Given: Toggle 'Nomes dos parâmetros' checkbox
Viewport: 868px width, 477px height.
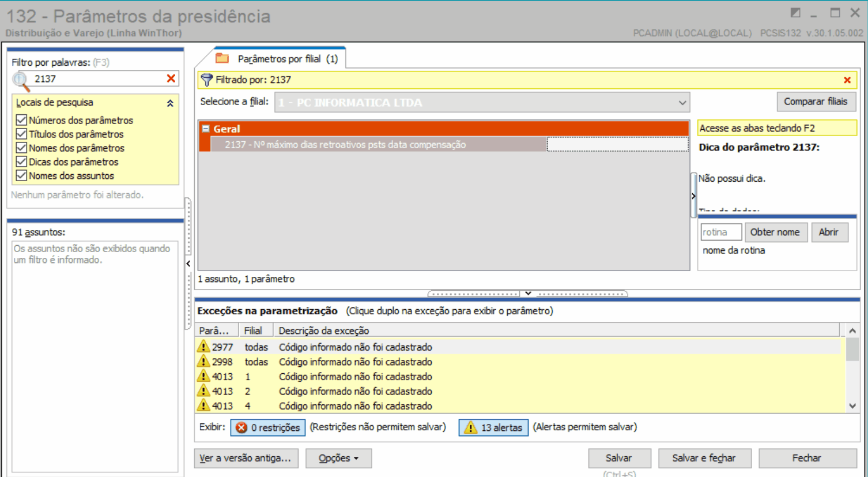Looking at the screenshot, I should coord(21,148).
